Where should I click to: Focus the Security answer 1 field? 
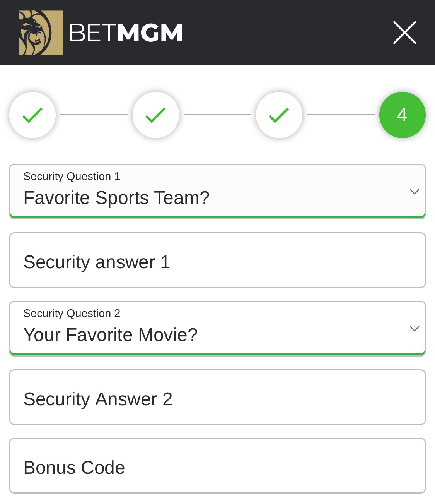217,260
